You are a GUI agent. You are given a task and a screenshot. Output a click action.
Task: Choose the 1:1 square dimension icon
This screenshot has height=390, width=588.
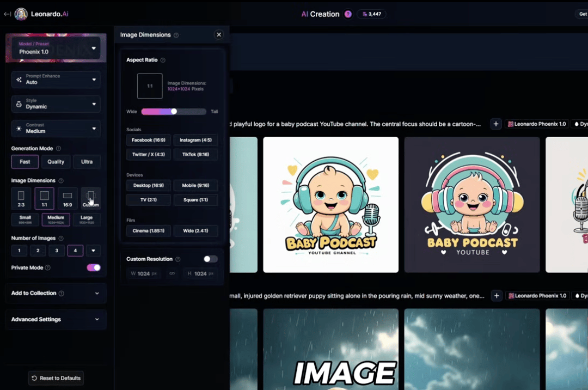click(x=44, y=198)
